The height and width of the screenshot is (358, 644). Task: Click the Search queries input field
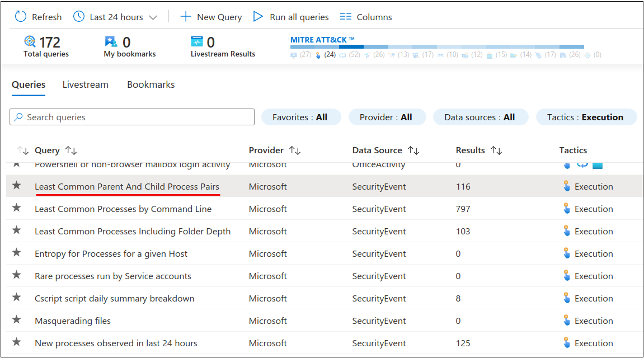(132, 117)
